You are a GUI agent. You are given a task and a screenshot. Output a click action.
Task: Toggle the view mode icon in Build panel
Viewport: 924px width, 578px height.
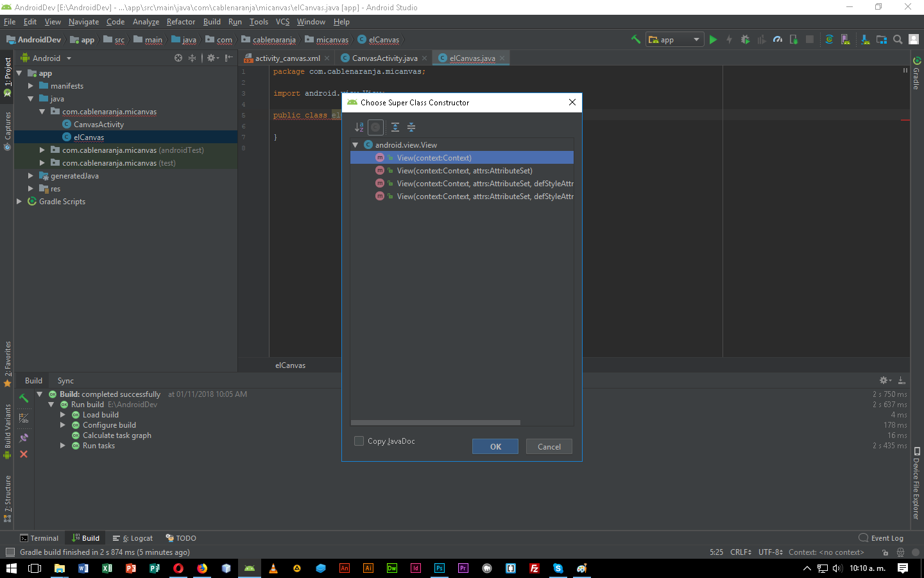coord(24,418)
